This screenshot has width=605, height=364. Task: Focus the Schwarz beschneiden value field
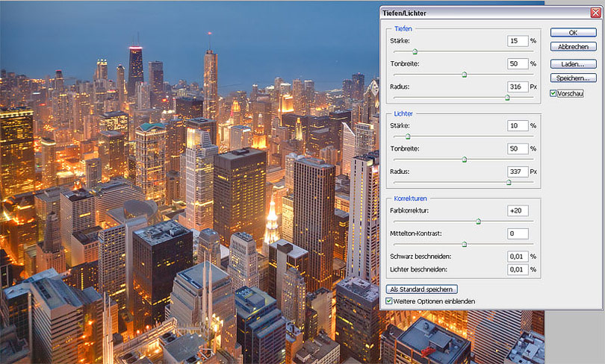tap(518, 256)
